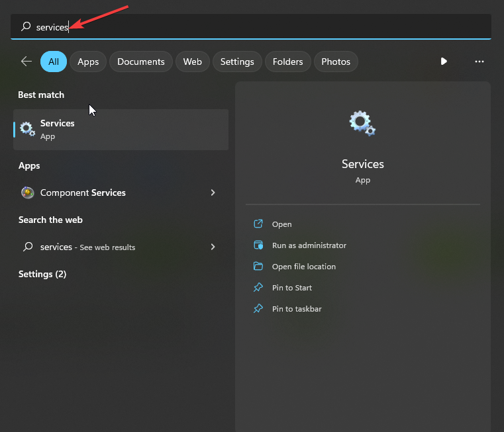Choose Pin to taskbar
Viewport: 504px width, 432px height.
[x=297, y=309]
